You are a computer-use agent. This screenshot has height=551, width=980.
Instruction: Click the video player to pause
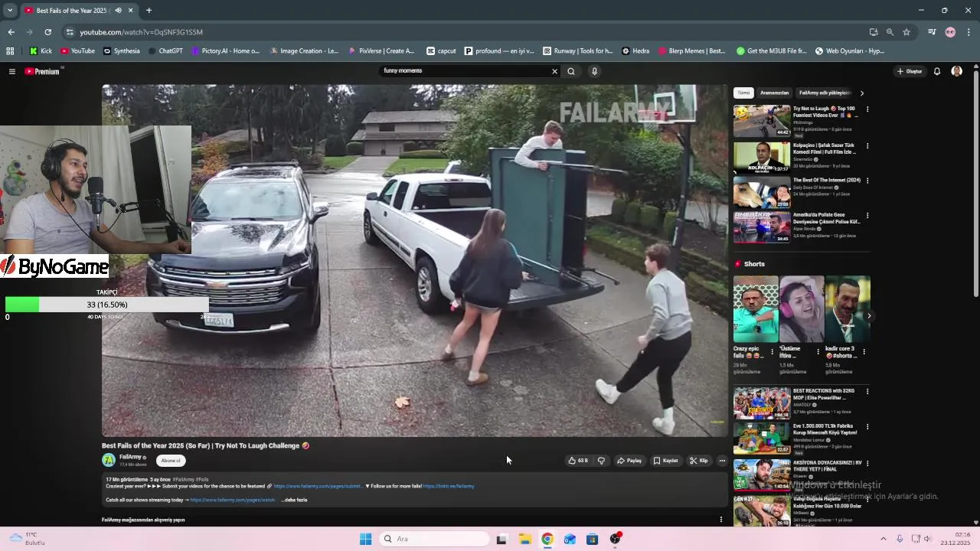tap(414, 260)
